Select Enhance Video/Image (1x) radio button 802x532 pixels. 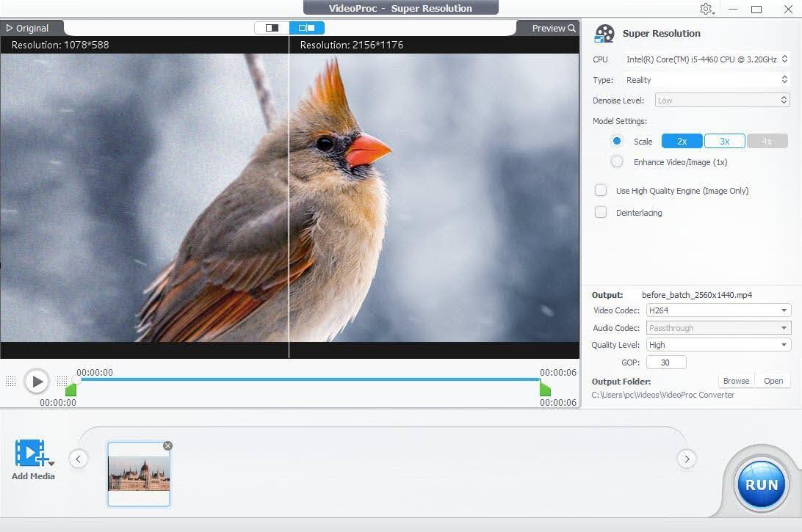point(617,162)
